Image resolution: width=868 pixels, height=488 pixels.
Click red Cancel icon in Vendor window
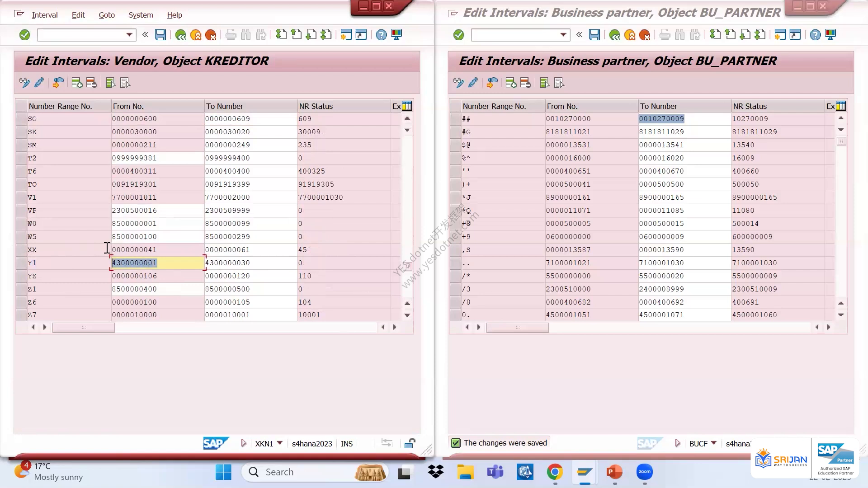211,35
